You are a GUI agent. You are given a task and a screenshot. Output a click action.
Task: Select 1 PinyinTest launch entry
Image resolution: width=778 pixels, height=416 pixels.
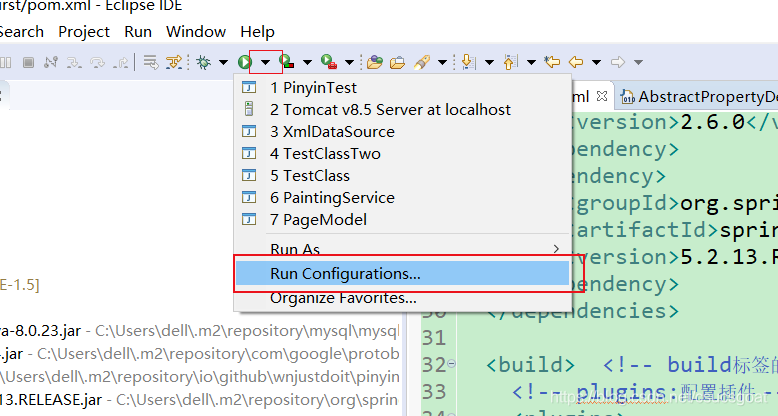pos(402,87)
